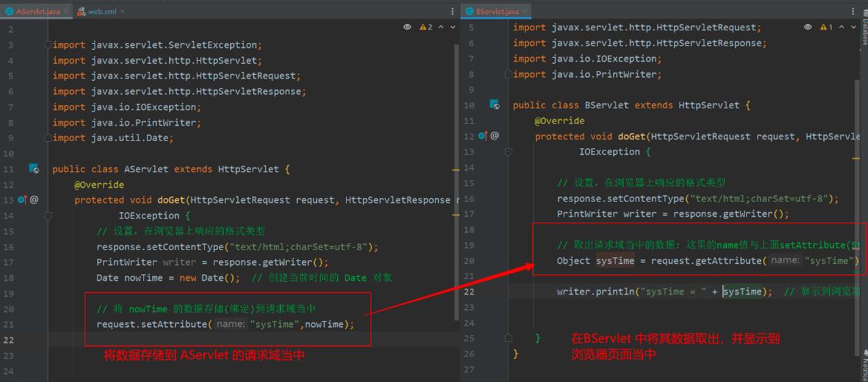868x382 pixels.
Task: Select the BServlet.java tab in right pane
Action: tap(497, 11)
